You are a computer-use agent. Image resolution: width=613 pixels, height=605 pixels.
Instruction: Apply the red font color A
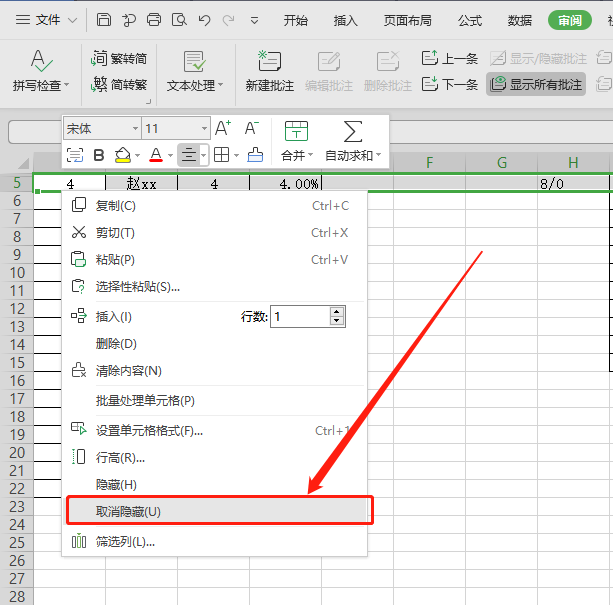pyautogui.click(x=156, y=155)
